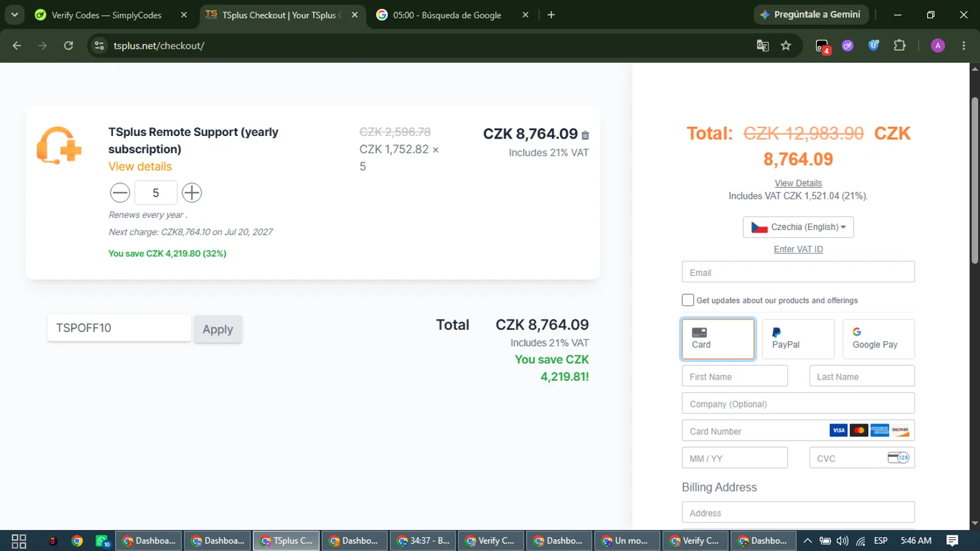The height and width of the screenshot is (551, 980).
Task: Close the Verify Codes — SimplyCodes tab
Action: (184, 15)
